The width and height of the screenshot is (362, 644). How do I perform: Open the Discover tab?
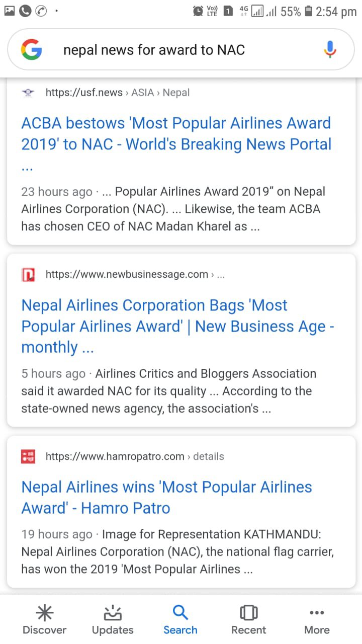[x=44, y=620]
